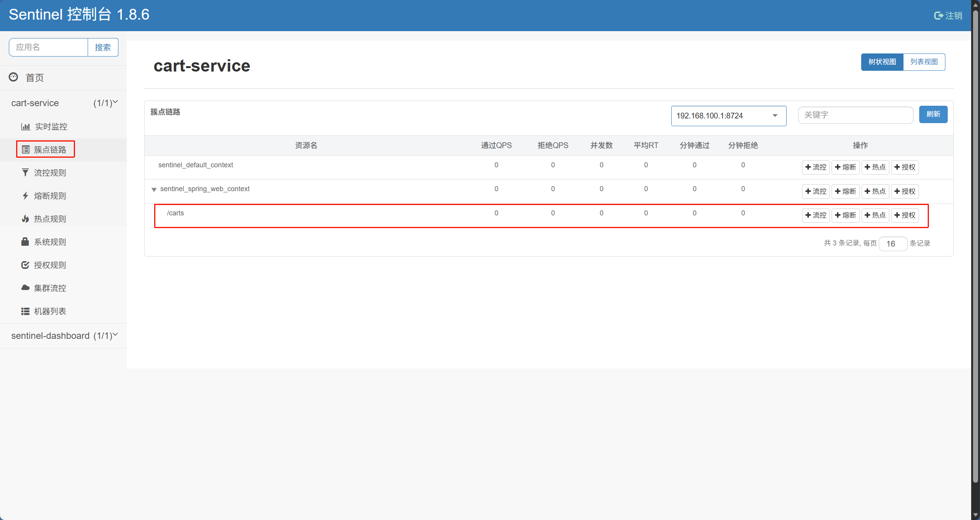
Task: Click the funnel icon for 流控规则
Action: click(x=25, y=173)
